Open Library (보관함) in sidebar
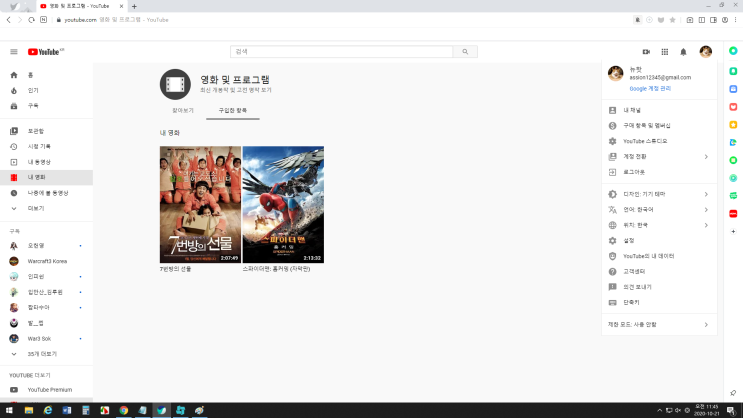The height and width of the screenshot is (418, 743). tap(46, 131)
